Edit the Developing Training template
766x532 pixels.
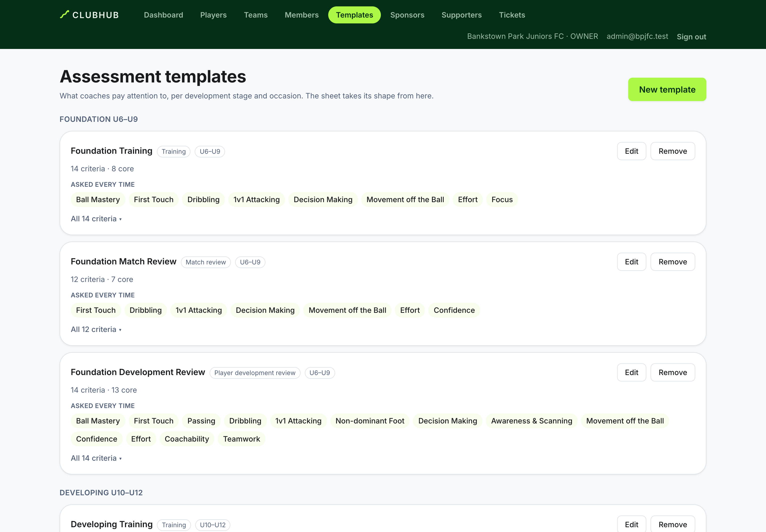[x=631, y=524]
